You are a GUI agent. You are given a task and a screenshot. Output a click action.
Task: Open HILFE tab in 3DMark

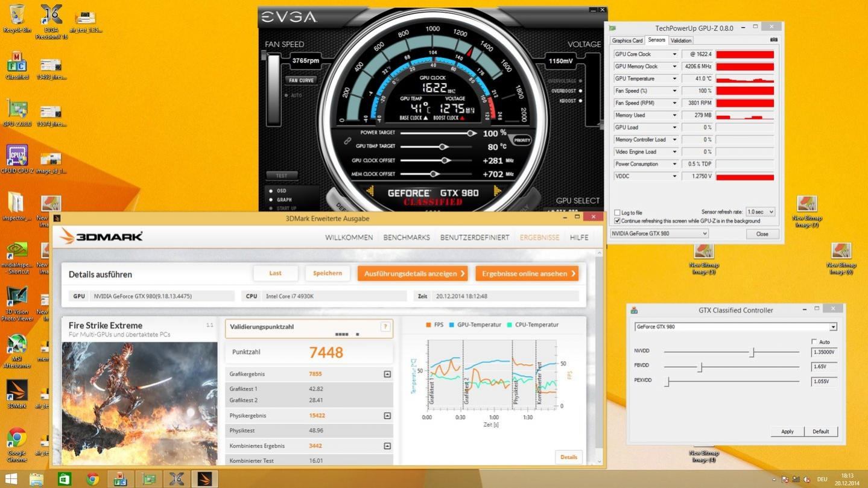pos(579,238)
